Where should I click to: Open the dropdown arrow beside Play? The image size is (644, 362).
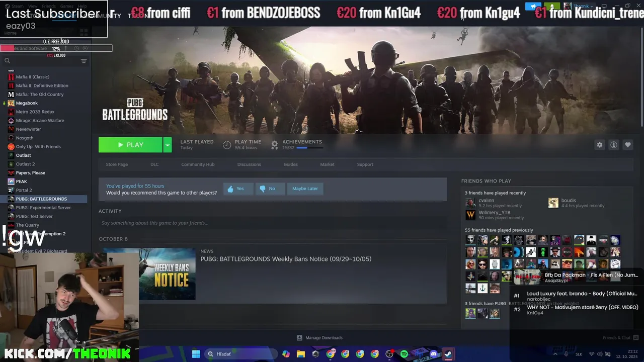(x=168, y=145)
